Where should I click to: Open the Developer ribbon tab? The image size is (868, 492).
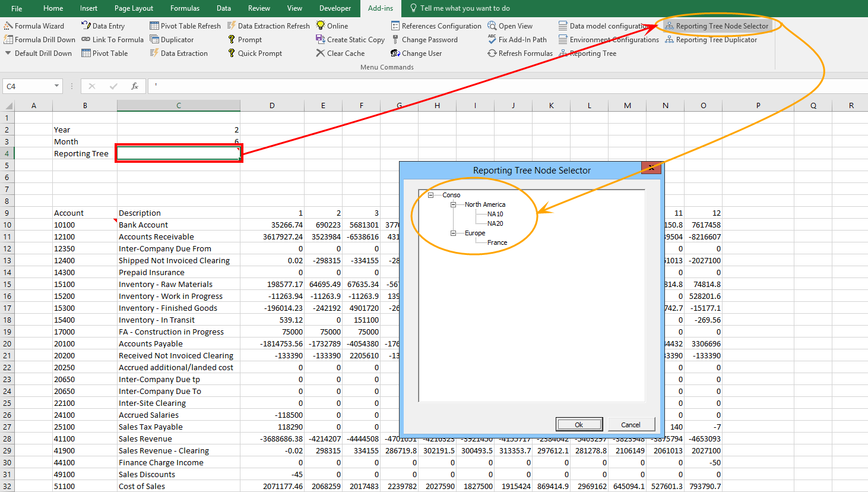(335, 8)
